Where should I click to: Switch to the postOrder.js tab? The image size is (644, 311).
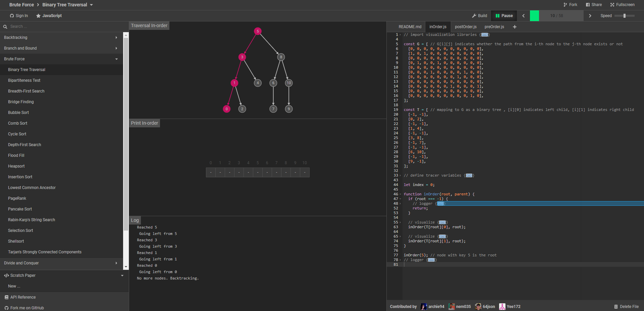pos(466,27)
